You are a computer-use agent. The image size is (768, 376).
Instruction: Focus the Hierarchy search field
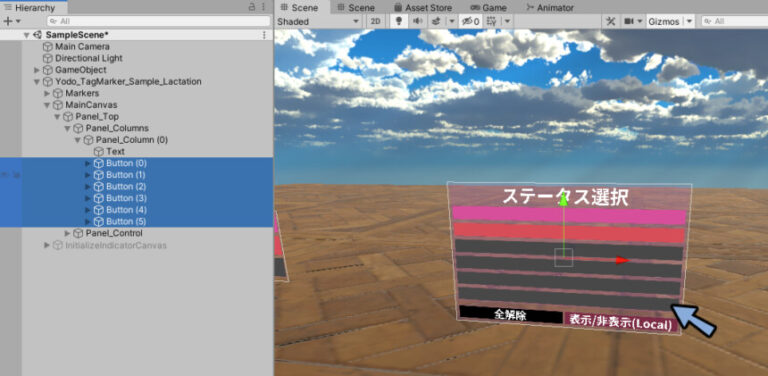[159, 22]
